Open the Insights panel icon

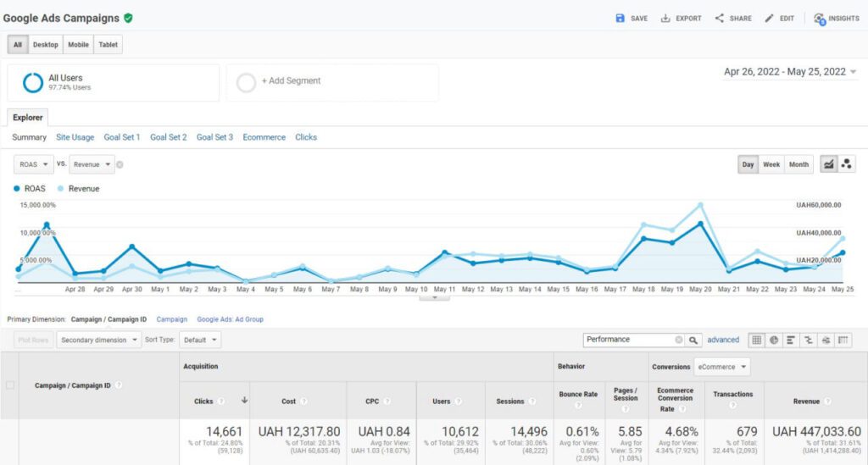point(819,18)
